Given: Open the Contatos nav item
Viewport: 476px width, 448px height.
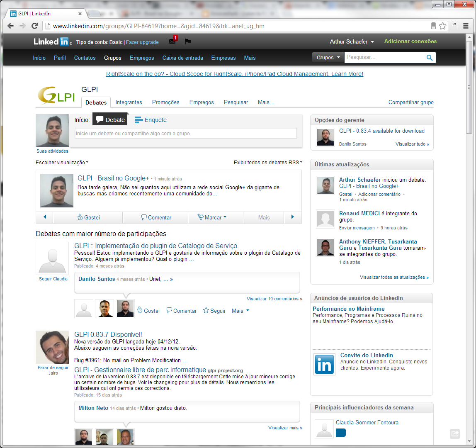Looking at the screenshot, I should point(85,58).
